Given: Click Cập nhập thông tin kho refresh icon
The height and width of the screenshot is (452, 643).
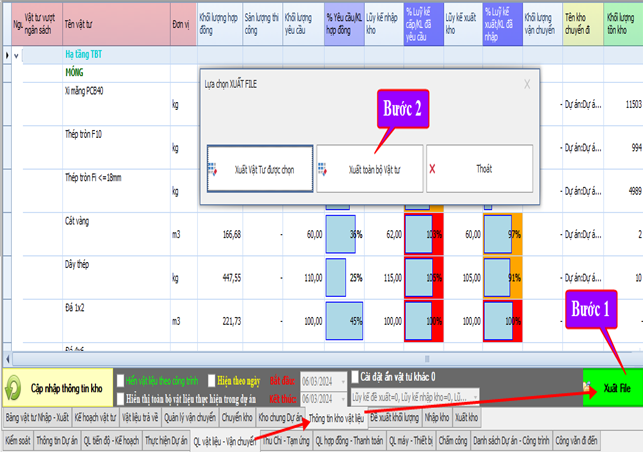Looking at the screenshot, I should [x=17, y=388].
